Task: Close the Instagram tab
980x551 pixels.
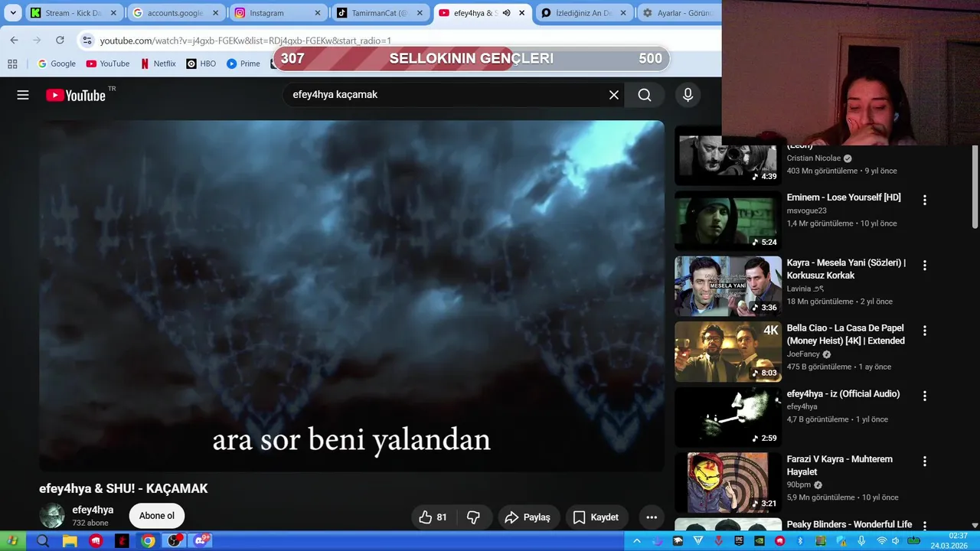Action: pyautogui.click(x=318, y=13)
